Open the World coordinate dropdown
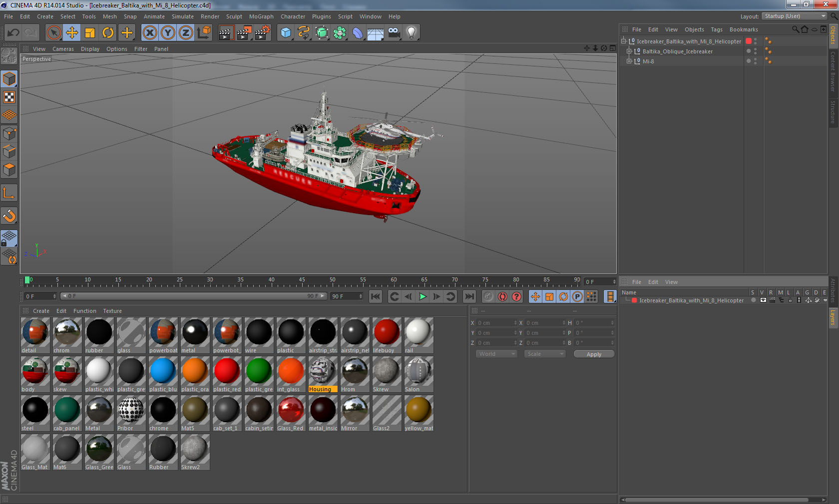 496,354
